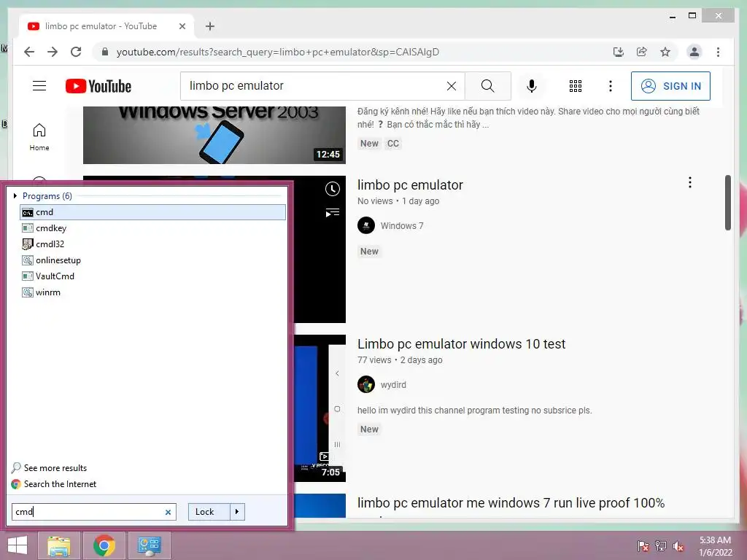This screenshot has width=747, height=560.
Task: Select cmdl32 in search results
Action: coord(153,244)
